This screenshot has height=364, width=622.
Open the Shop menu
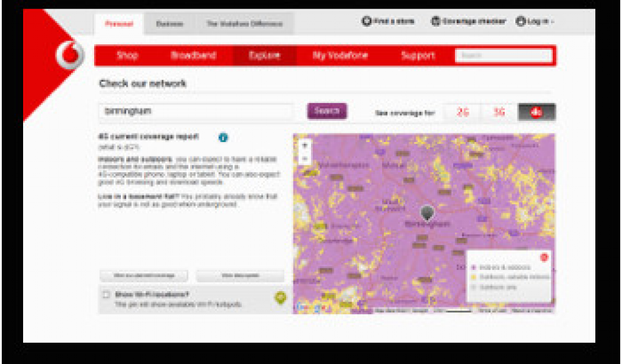(x=128, y=55)
